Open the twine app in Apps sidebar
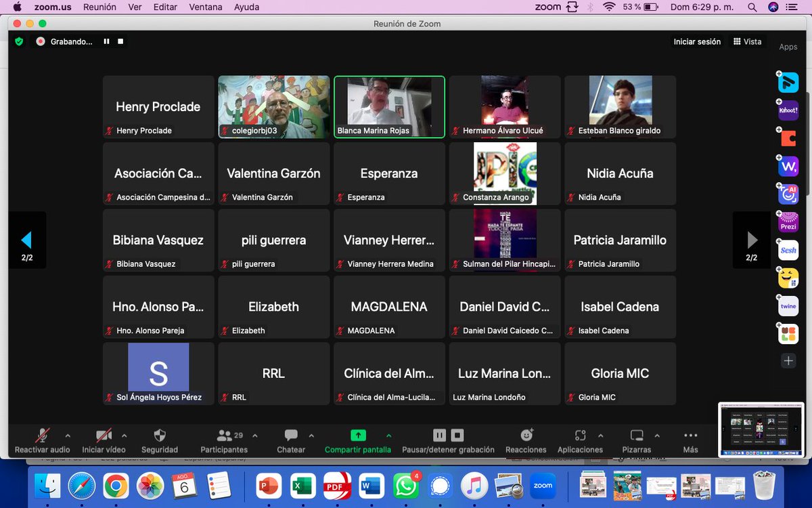This screenshot has width=812, height=508. click(x=788, y=305)
